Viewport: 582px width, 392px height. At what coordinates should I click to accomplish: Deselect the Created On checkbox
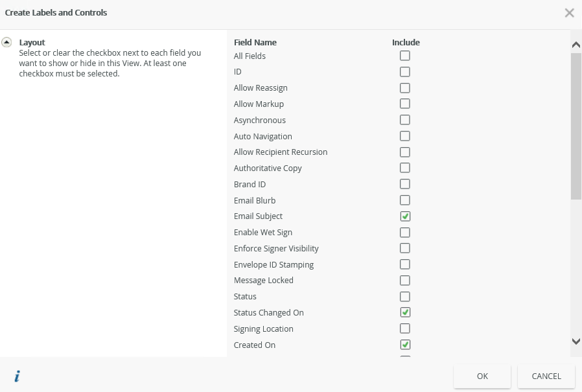point(405,345)
